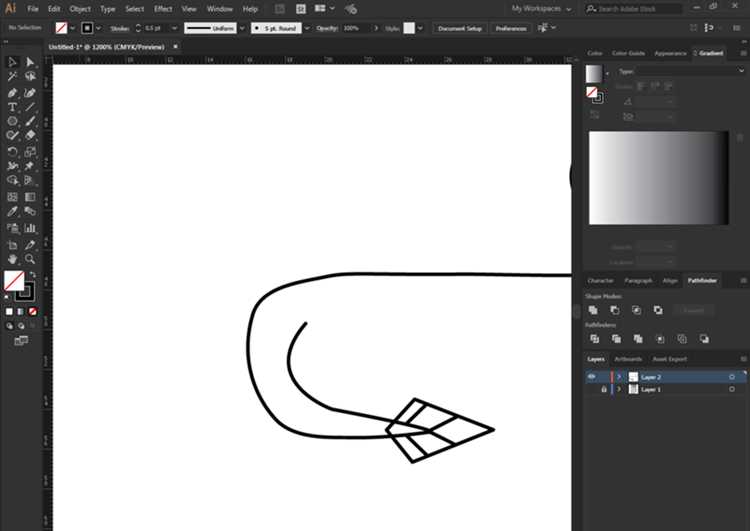Screen dimensions: 750x531
Task: Toggle visibility of Layer 2
Action: click(592, 377)
